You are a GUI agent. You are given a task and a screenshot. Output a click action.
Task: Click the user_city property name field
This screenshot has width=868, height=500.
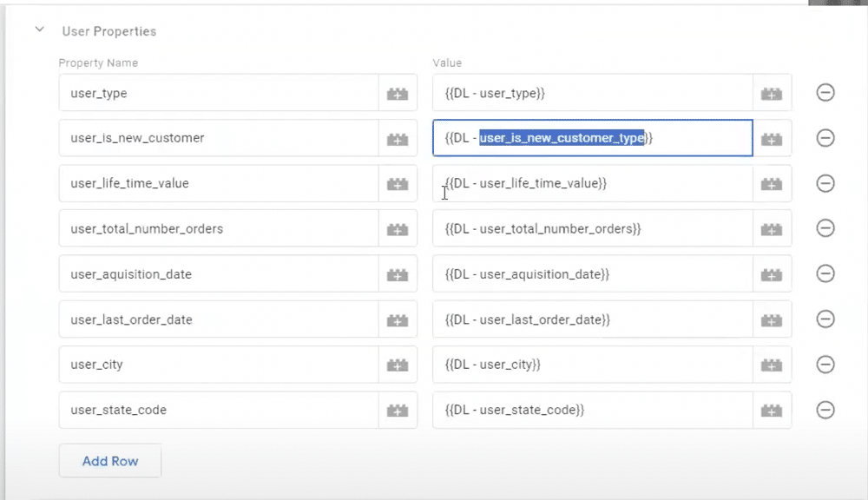tap(217, 365)
